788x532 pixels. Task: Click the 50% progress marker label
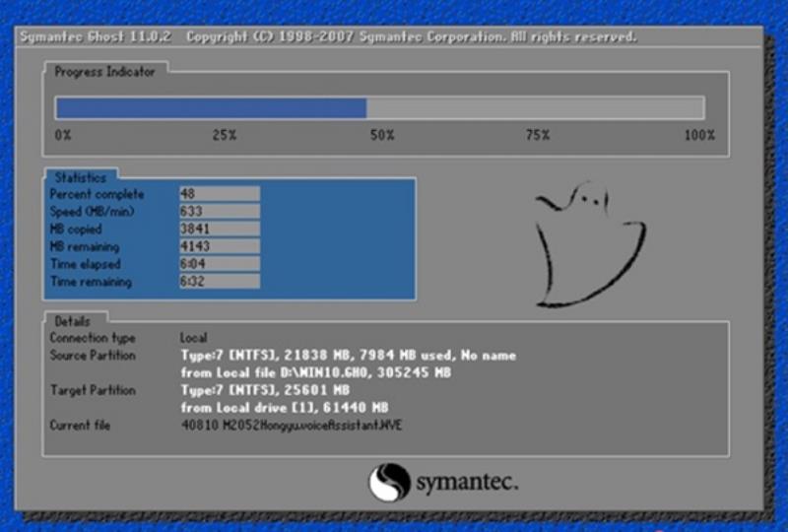click(x=382, y=135)
